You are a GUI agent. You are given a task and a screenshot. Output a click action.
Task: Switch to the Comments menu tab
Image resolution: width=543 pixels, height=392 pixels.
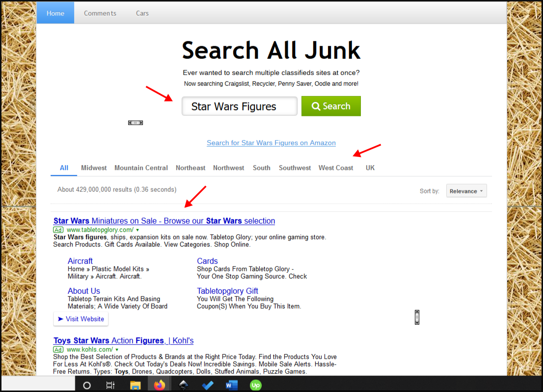click(100, 13)
